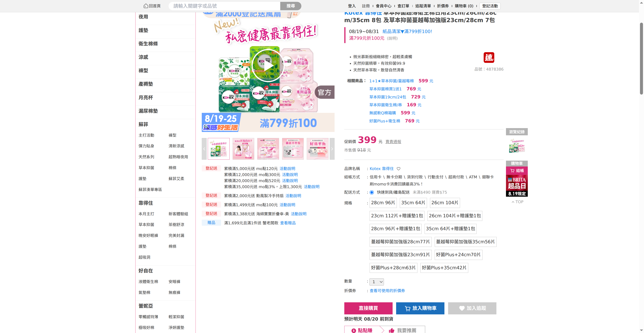Viewport: 644px width, 333px height.
Task: Click next thumbnail arrow in gallery
Action: 332,149
